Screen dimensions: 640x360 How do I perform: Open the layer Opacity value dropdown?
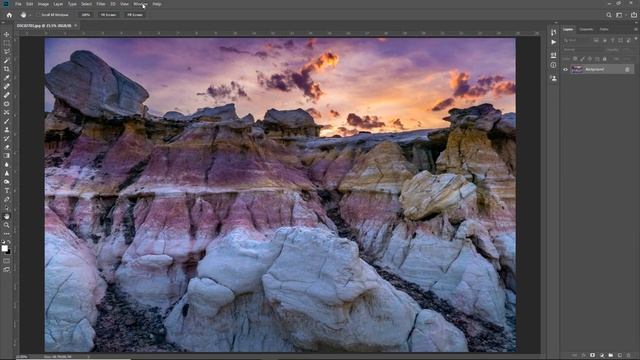point(627,50)
